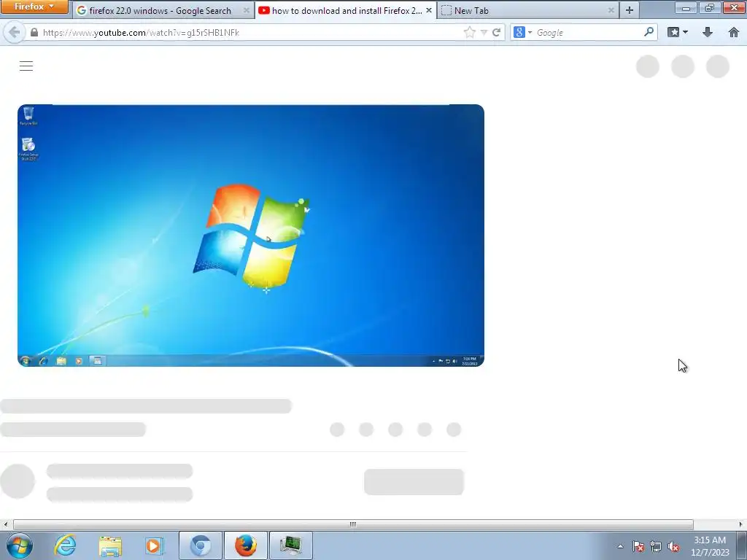
Task: Open a new tab with the plus button
Action: click(630, 10)
